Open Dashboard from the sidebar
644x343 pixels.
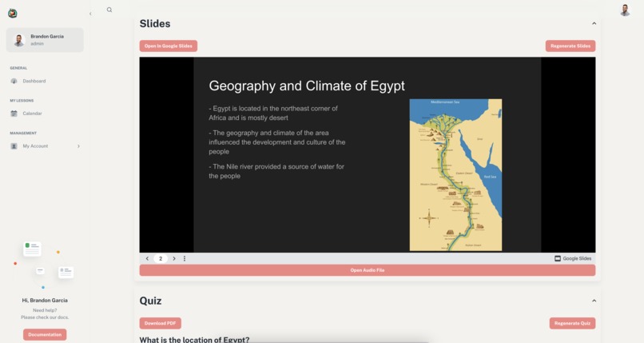click(34, 81)
